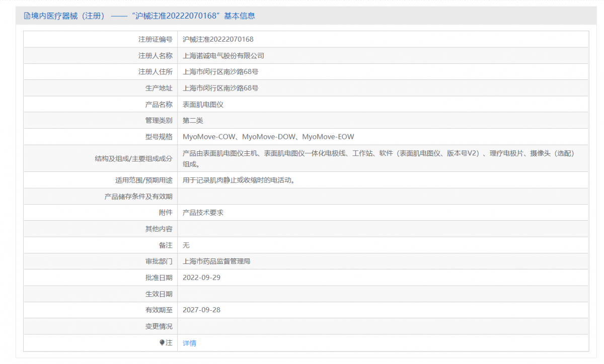Click the 型号规格 label
Screen dimensions: 604x364
coord(159,137)
